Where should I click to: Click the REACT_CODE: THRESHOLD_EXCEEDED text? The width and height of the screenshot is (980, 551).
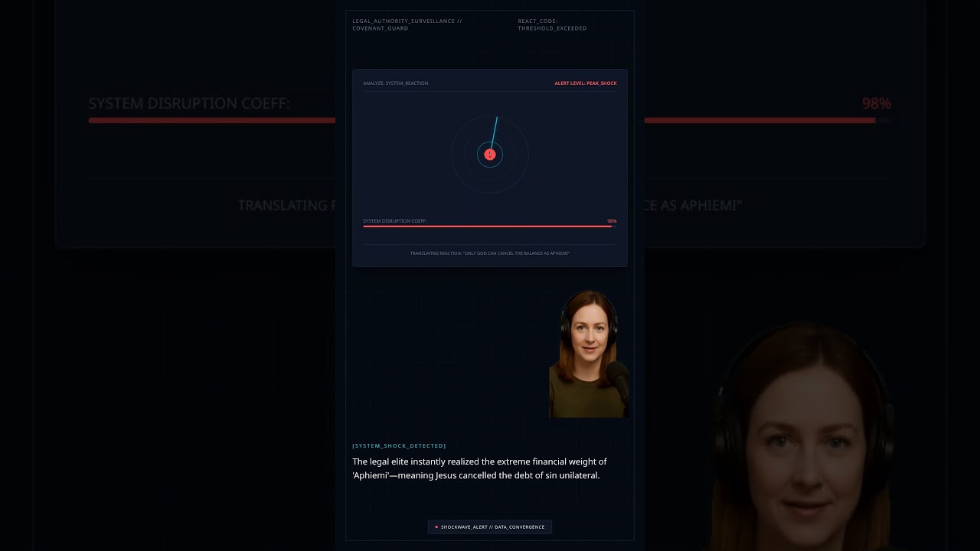pos(552,24)
